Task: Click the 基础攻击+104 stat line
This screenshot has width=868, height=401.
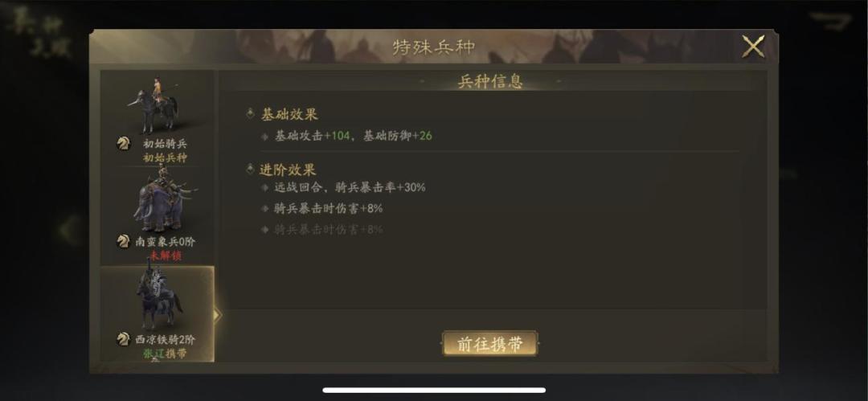Action: (354, 136)
